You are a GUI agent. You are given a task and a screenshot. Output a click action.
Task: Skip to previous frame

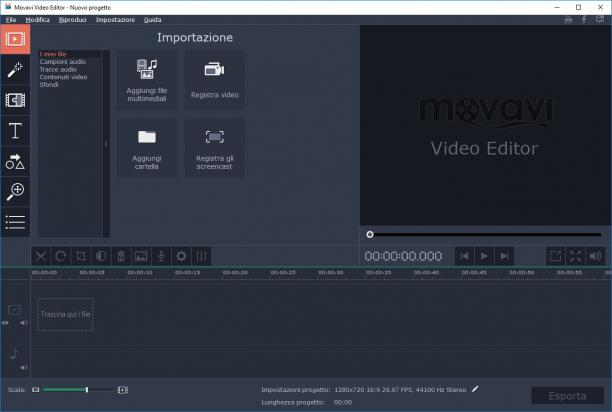tap(464, 256)
